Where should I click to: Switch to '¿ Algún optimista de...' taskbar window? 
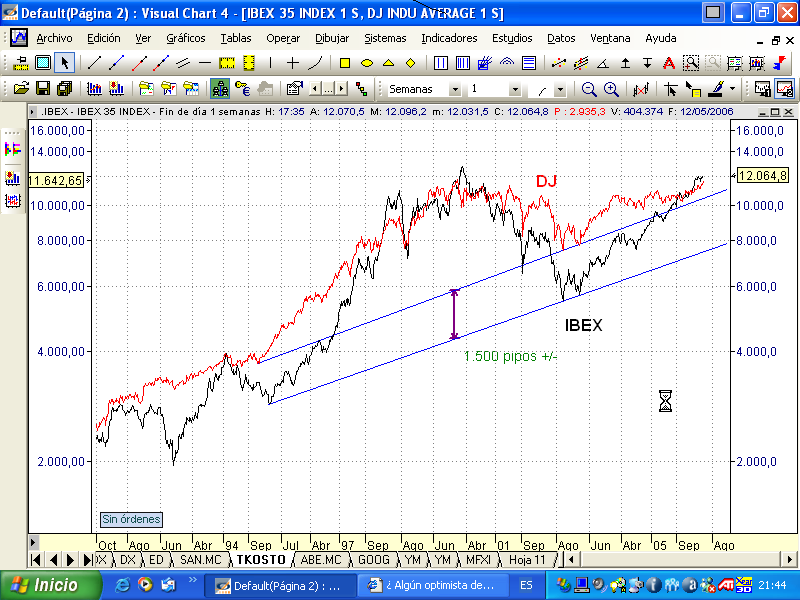pos(432,585)
